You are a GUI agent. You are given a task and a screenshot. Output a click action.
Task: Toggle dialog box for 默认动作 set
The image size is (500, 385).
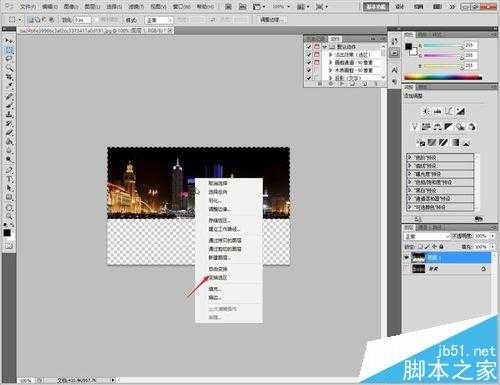(x=317, y=47)
